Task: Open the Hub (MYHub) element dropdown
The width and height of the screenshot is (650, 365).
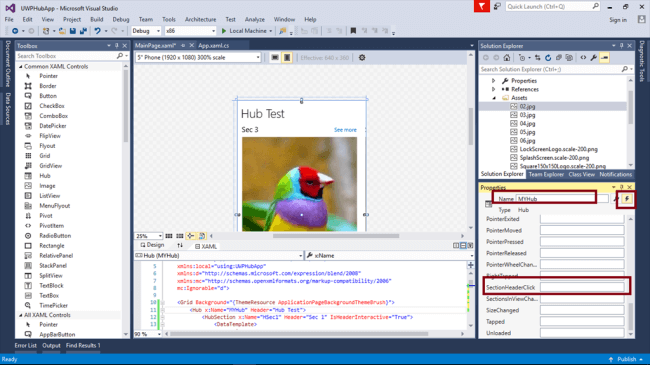Action: (219, 256)
